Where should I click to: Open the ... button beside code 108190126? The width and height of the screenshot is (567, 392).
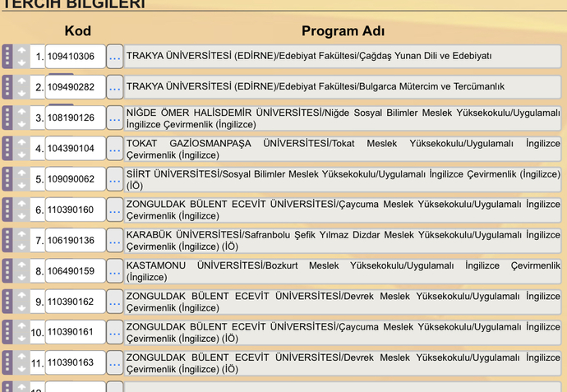click(114, 118)
